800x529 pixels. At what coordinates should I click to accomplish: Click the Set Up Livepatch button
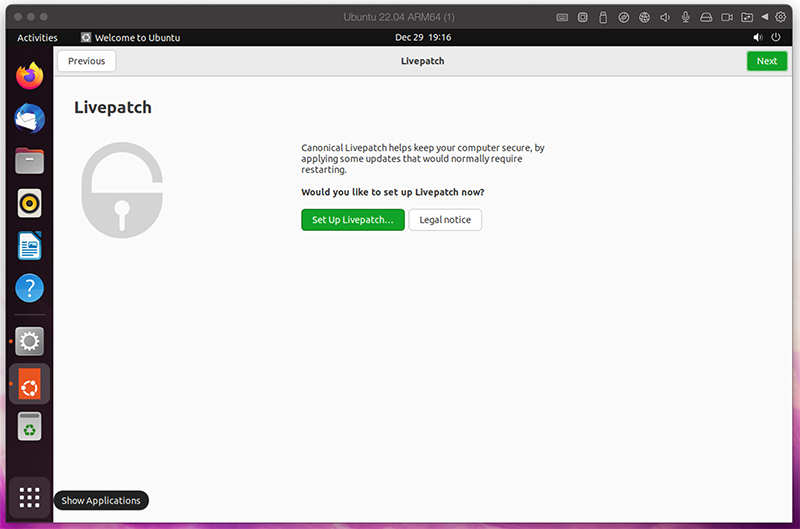point(353,220)
